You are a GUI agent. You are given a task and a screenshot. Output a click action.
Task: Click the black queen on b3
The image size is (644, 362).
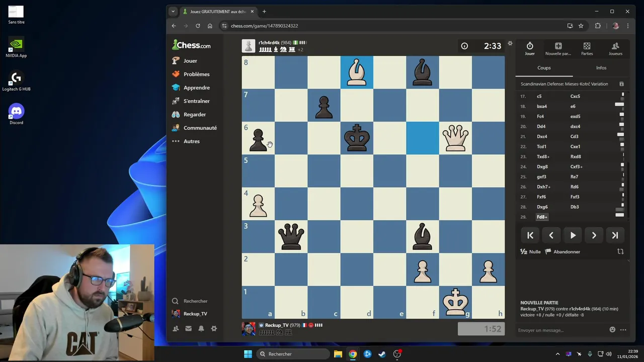coord(291,236)
